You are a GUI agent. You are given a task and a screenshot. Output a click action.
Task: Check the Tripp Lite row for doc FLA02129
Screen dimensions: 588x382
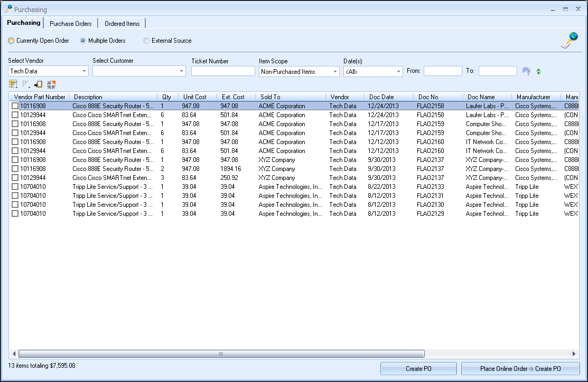[x=15, y=214]
